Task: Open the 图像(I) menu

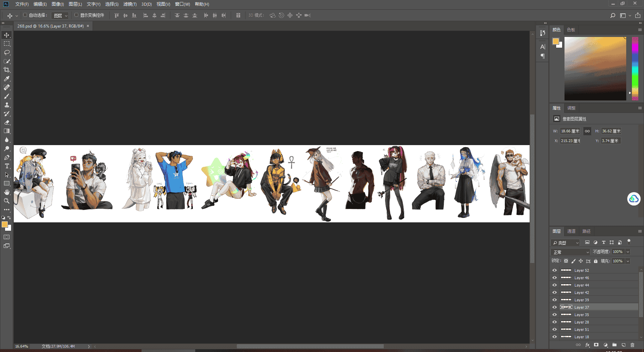Action: 58,4
